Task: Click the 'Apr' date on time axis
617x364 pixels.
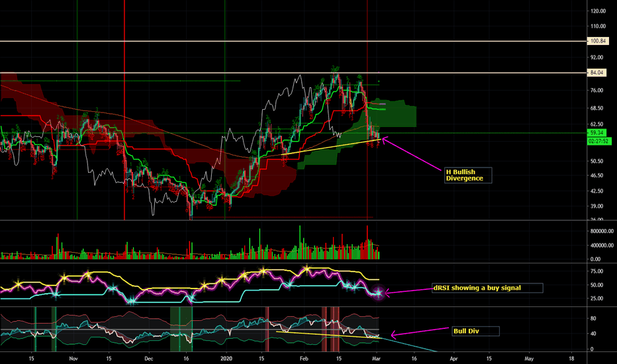Action: 453,359
